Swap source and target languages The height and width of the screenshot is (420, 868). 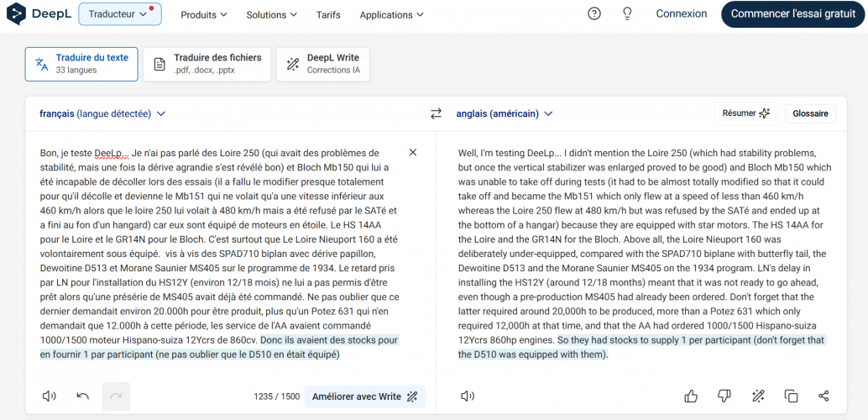click(x=437, y=113)
